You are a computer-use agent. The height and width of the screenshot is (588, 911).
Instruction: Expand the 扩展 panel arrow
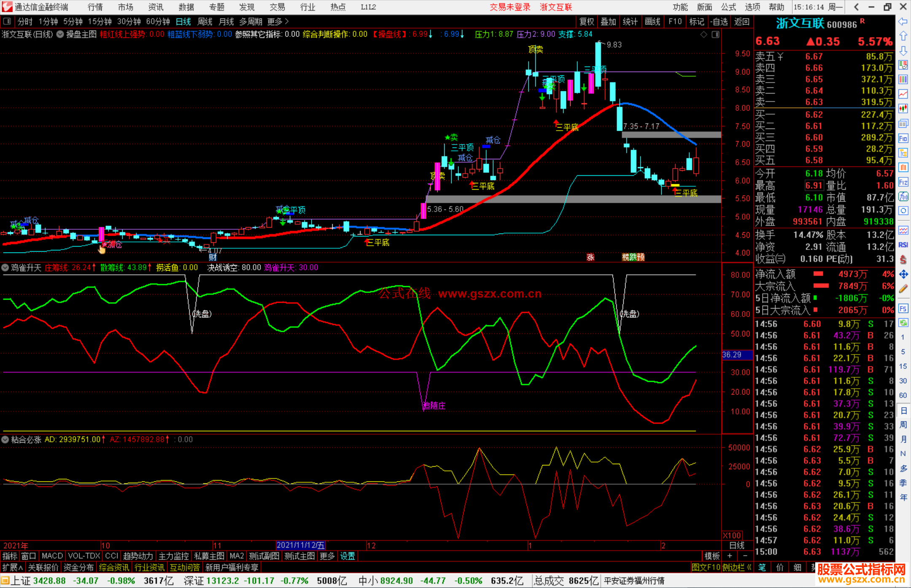tap(13, 567)
